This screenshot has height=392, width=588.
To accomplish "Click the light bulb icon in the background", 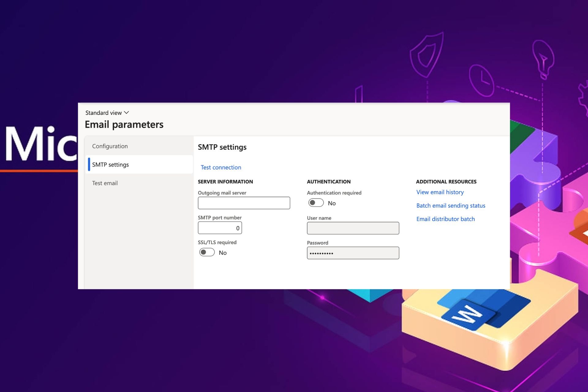I will (543, 59).
